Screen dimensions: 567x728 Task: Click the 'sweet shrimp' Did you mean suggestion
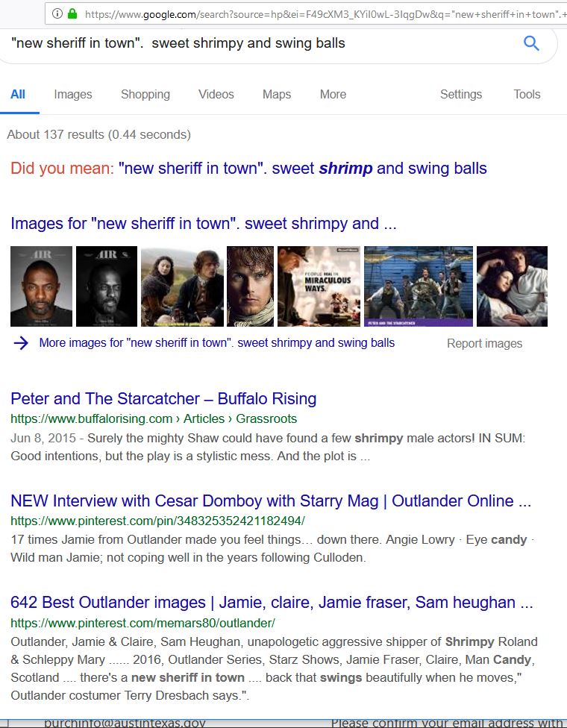click(x=303, y=168)
